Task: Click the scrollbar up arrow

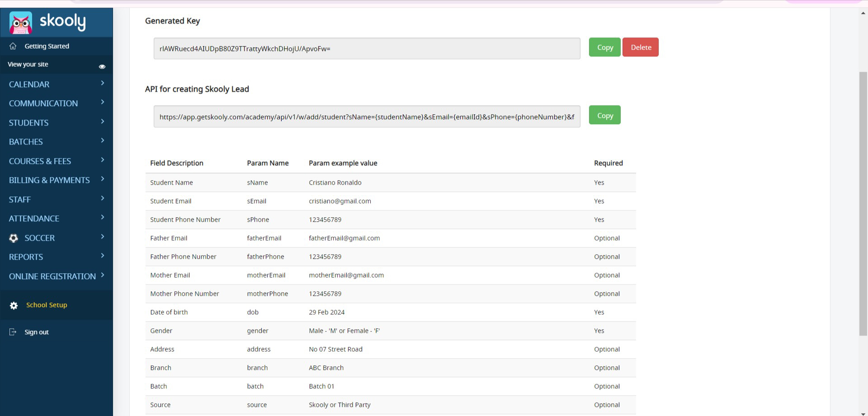Action: tap(863, 14)
